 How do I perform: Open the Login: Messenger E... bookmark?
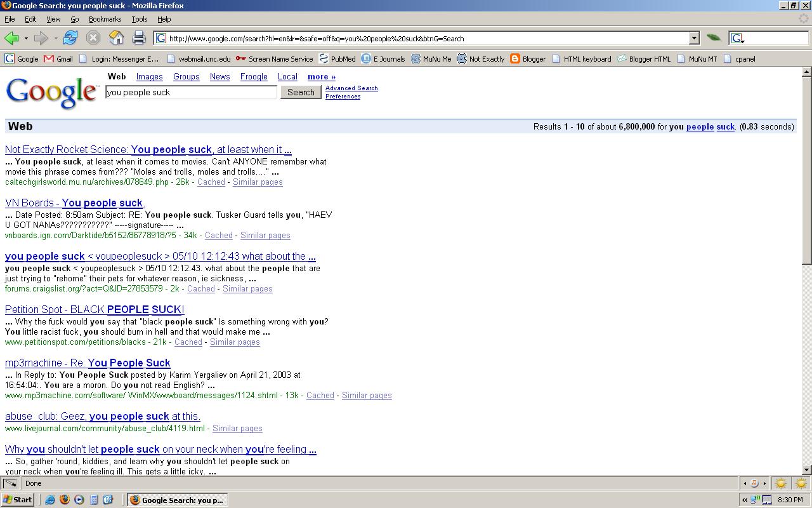click(119, 58)
